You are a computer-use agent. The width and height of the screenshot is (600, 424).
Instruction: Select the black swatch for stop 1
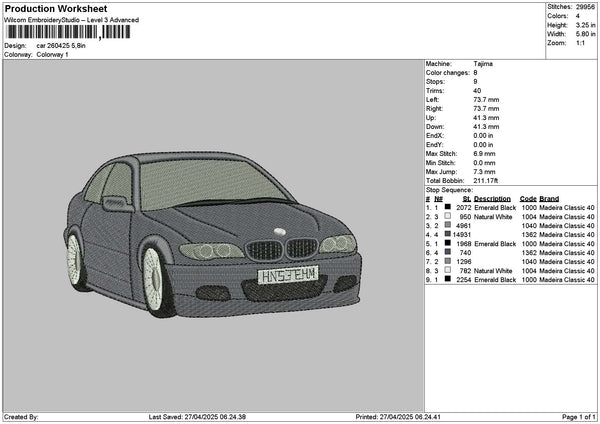pos(447,207)
